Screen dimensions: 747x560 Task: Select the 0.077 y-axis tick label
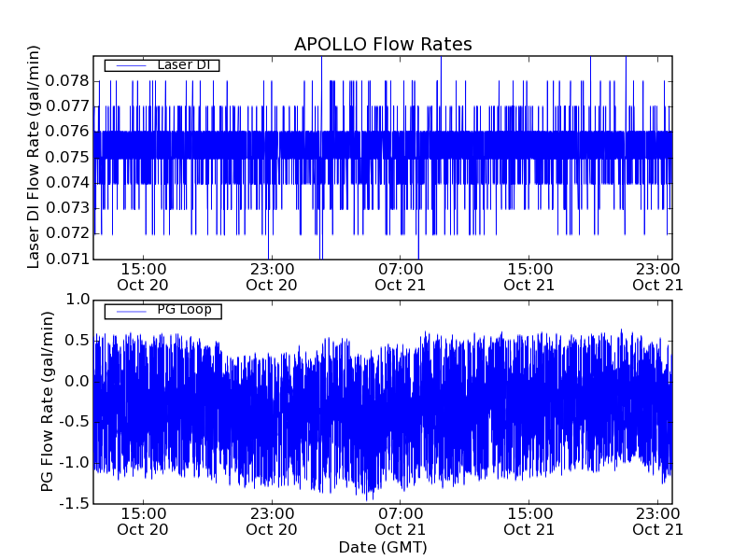[x=67, y=106]
